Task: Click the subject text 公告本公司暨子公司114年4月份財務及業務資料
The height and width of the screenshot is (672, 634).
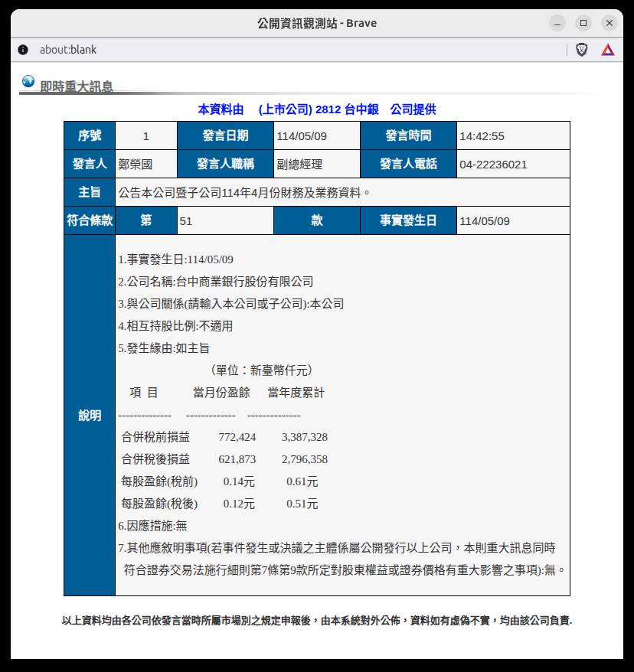Action: click(x=244, y=193)
